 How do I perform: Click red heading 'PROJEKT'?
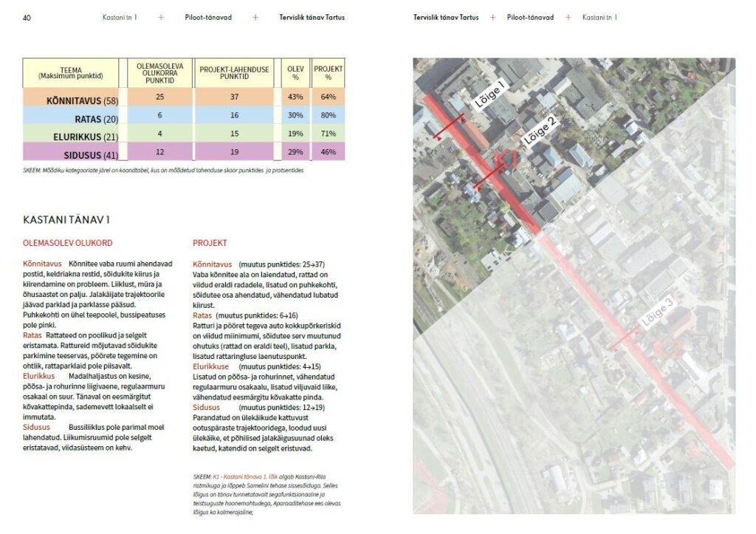click(x=210, y=243)
